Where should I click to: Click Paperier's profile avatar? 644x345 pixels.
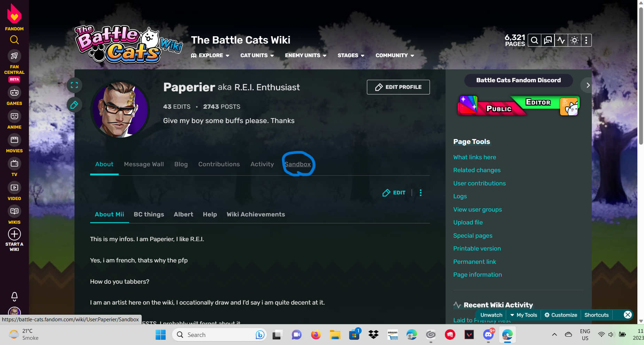click(x=120, y=109)
